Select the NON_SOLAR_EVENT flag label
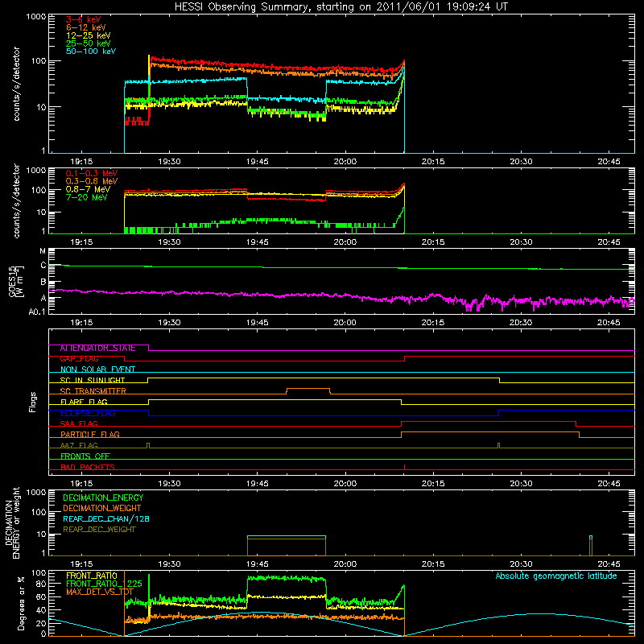The width and height of the screenshot is (644, 644). [97, 369]
